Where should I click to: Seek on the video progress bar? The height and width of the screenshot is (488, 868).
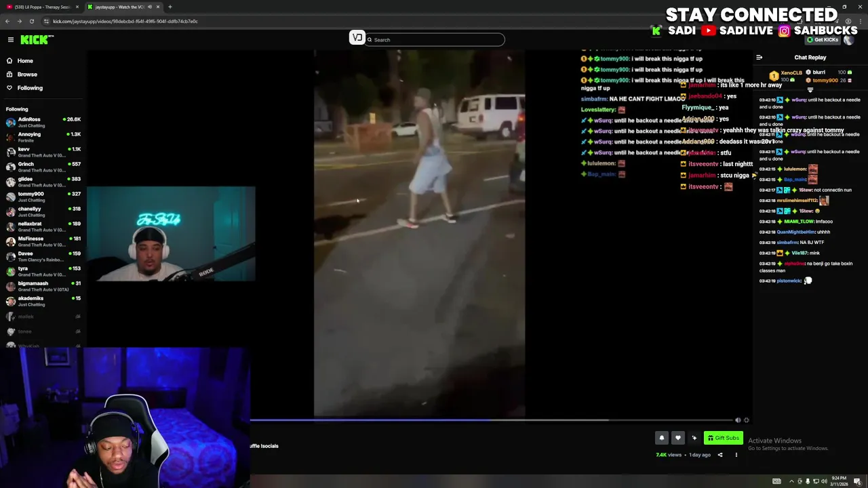492,420
